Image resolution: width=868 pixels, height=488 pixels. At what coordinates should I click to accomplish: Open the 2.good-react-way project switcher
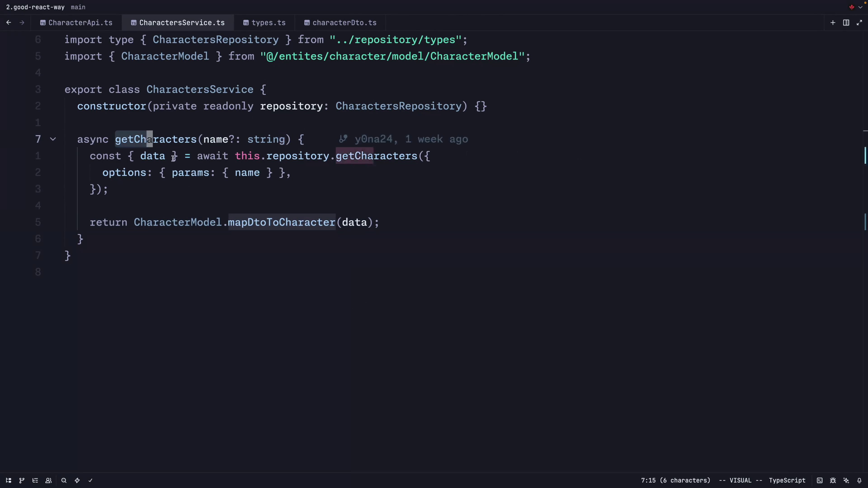(35, 7)
